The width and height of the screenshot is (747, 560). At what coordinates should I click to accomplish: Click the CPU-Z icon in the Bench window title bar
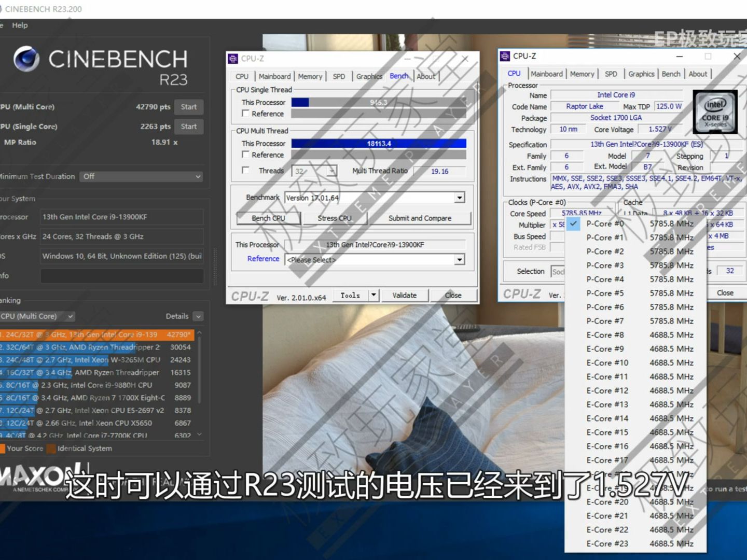coord(233,59)
